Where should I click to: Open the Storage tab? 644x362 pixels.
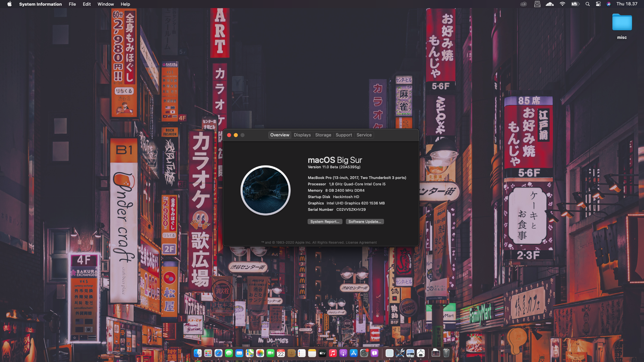tap(323, 135)
